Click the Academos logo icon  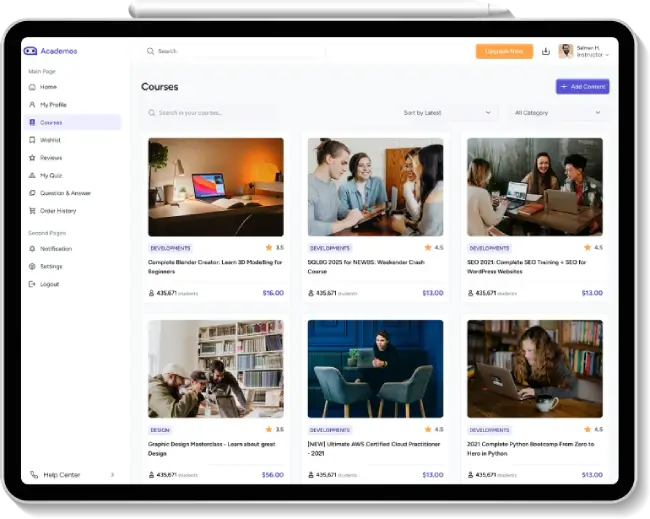(30, 51)
